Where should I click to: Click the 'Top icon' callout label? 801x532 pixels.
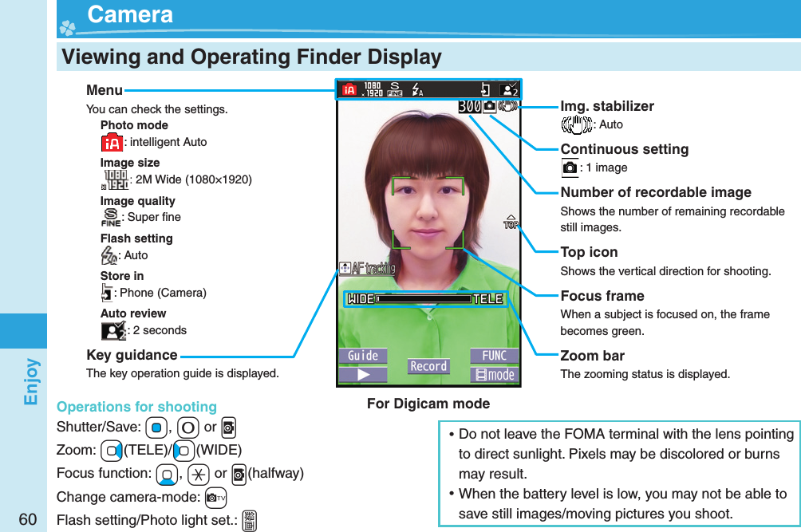pyautogui.click(x=589, y=252)
